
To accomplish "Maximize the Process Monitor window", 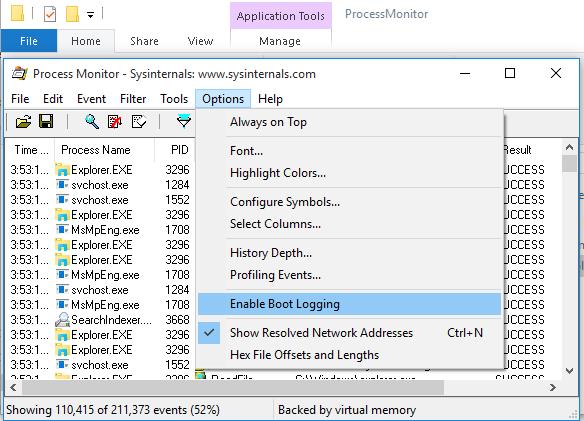I will tap(510, 73).
